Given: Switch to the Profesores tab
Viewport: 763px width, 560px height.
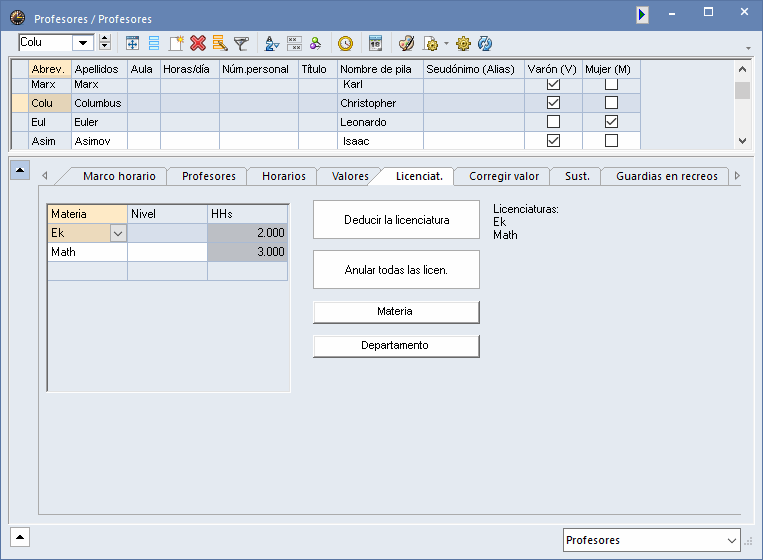Looking at the screenshot, I should (209, 176).
